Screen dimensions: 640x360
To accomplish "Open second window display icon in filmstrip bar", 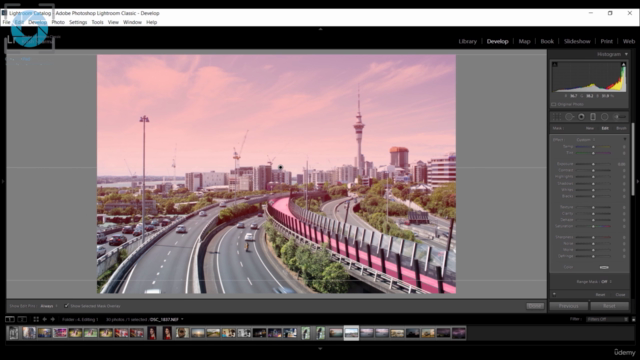I will pyautogui.click(x=22, y=319).
